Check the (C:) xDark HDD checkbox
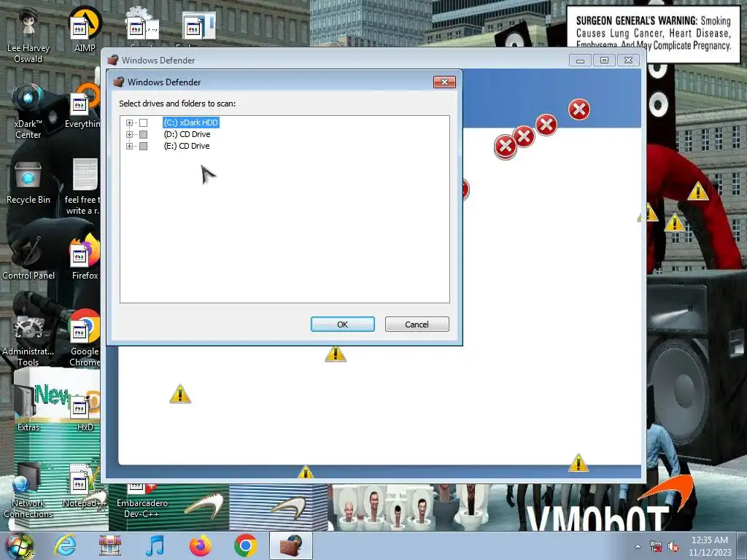The height and width of the screenshot is (560, 747). 144,122
